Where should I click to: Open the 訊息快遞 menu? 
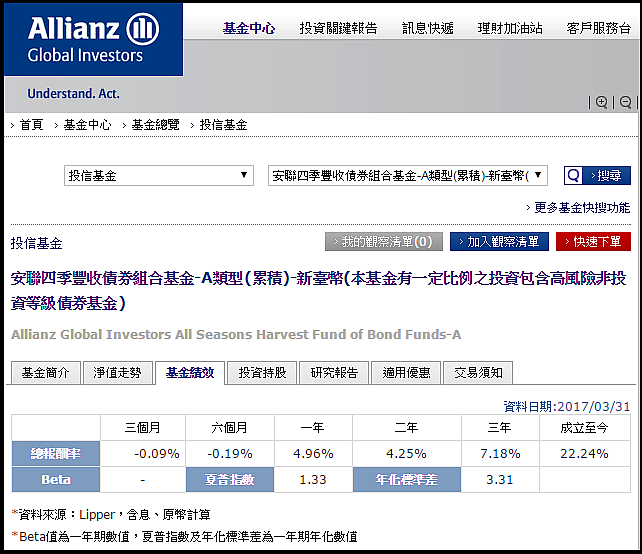pos(427,28)
